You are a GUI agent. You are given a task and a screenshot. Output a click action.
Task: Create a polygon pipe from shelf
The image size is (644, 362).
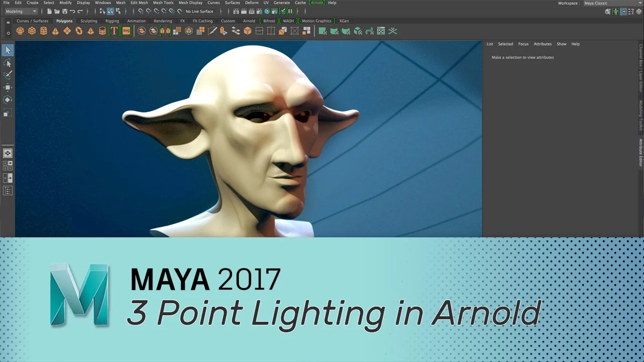click(x=102, y=31)
